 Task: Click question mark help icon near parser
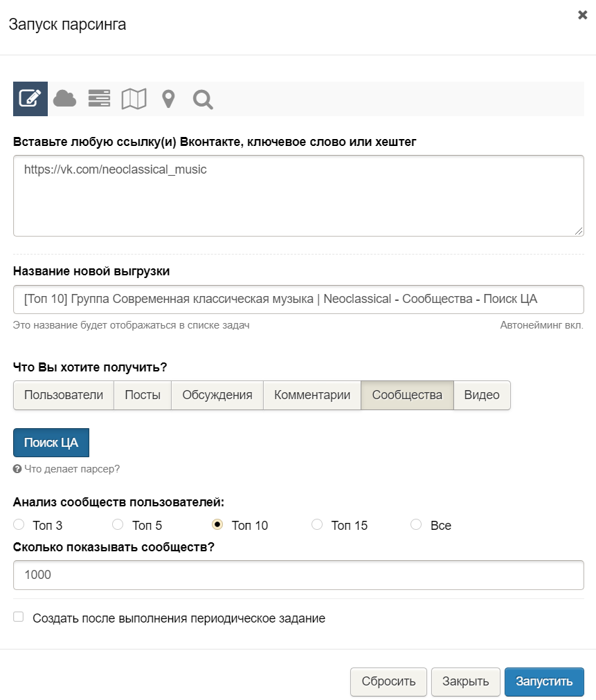pyautogui.click(x=17, y=469)
